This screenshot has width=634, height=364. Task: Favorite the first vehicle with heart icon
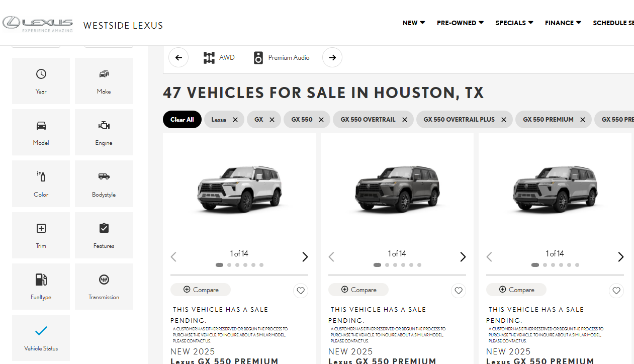pyautogui.click(x=301, y=291)
